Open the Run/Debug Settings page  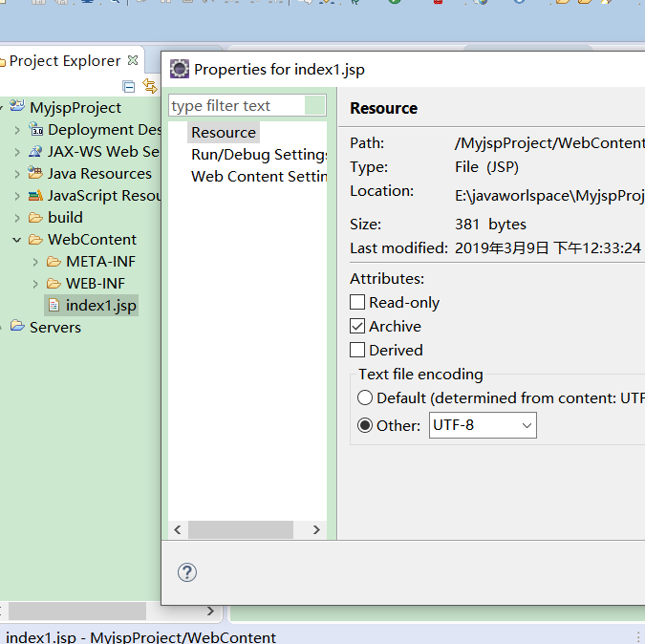pos(259,155)
